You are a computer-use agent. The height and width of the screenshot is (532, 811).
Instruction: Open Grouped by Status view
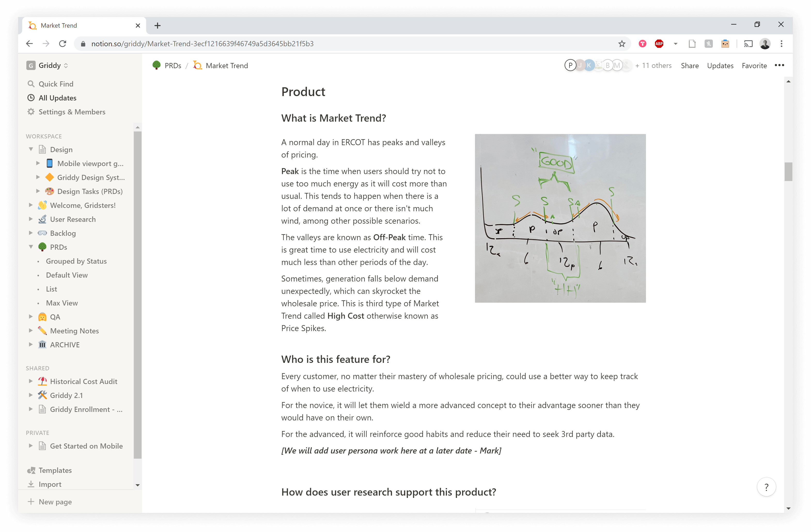click(76, 261)
